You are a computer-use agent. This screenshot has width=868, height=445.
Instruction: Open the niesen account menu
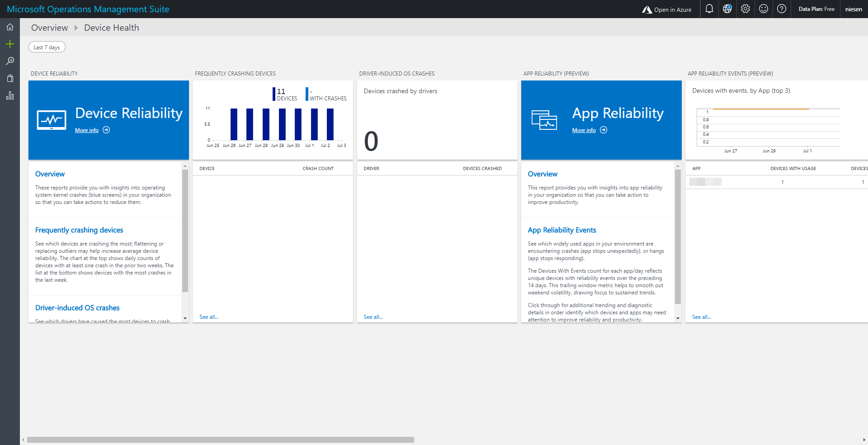pyautogui.click(x=854, y=9)
